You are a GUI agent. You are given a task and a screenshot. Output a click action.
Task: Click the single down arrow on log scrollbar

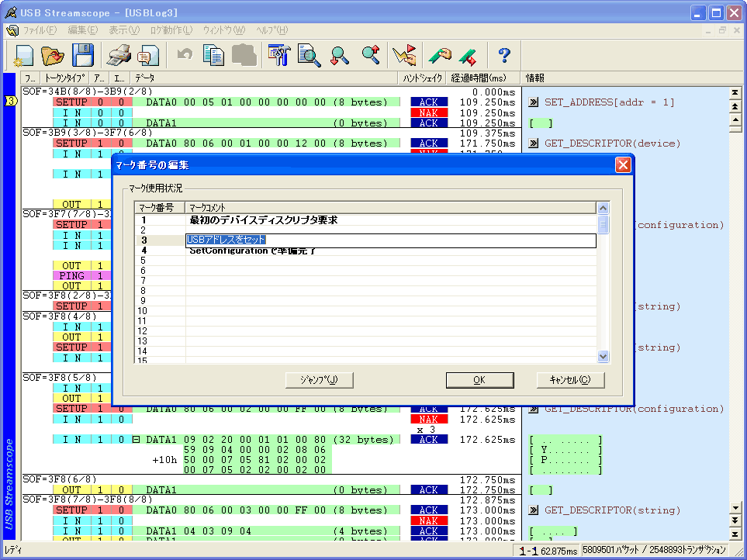735,508
